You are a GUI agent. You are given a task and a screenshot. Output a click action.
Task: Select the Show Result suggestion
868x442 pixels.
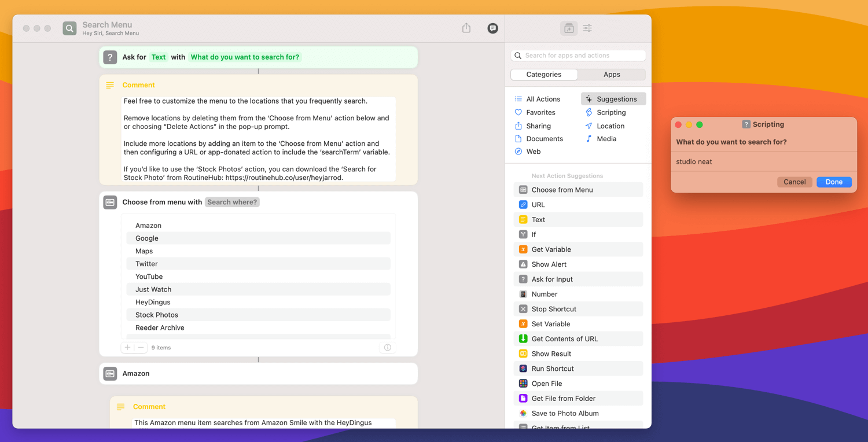[x=578, y=353]
